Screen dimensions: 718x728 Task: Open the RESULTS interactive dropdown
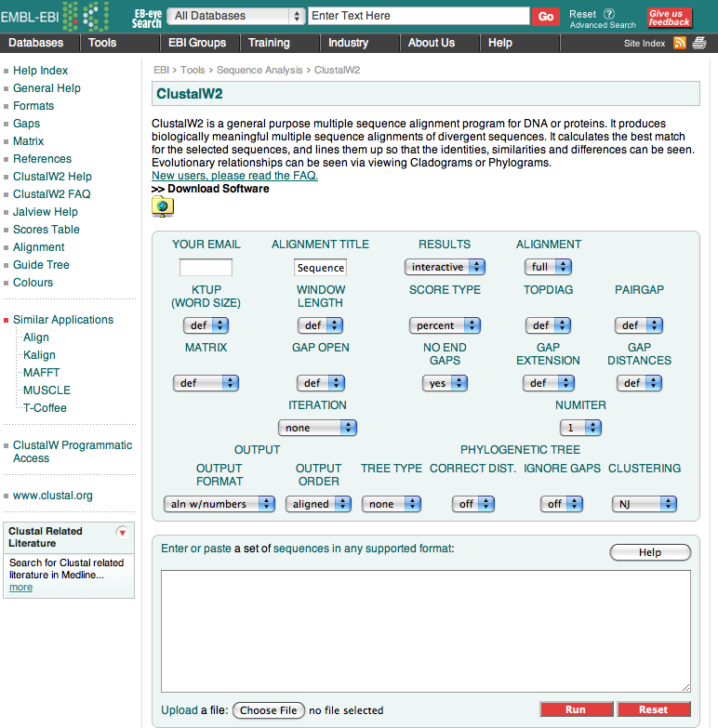(445, 267)
